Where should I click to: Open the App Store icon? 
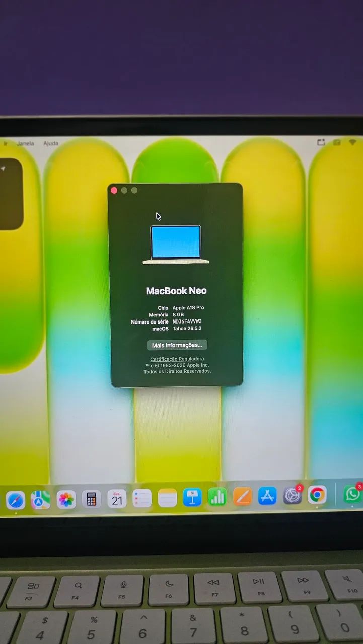coord(267,496)
